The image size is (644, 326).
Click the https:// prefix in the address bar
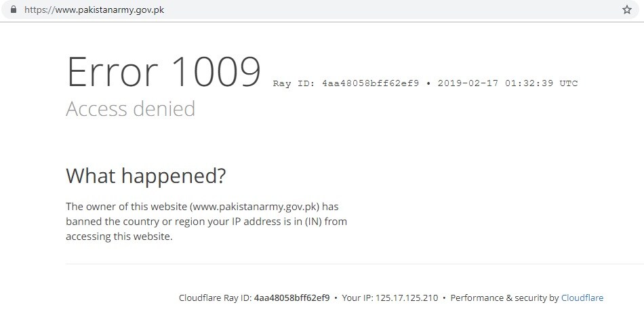[39, 9]
